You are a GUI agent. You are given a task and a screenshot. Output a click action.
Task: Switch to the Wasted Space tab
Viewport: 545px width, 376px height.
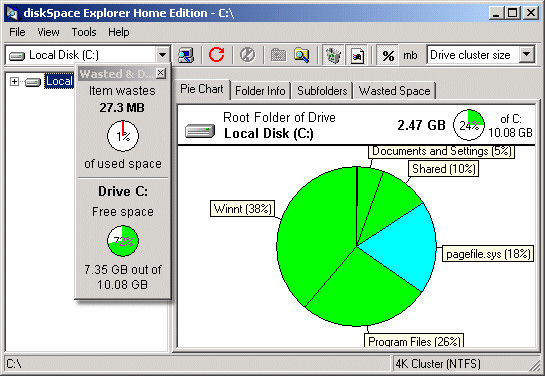tap(394, 91)
